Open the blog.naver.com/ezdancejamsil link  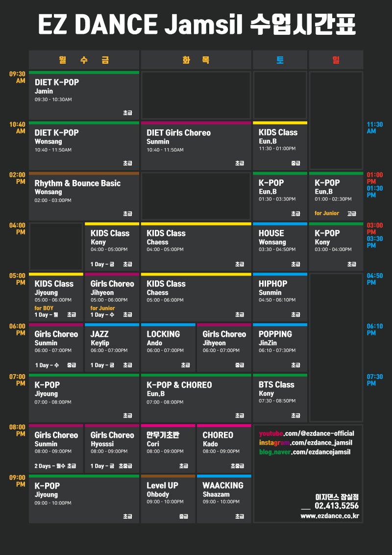click(x=305, y=452)
